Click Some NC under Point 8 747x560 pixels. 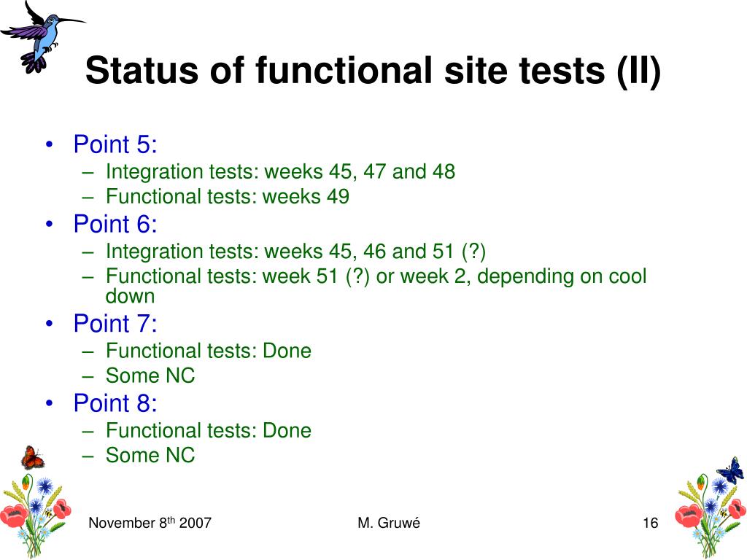click(x=150, y=455)
